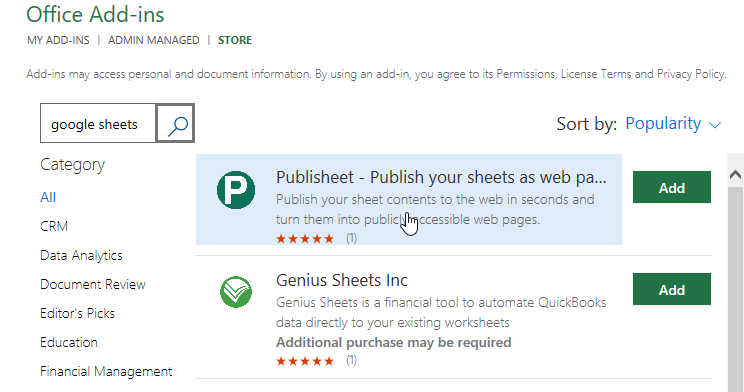This screenshot has width=744, height=392.
Task: Click the chevron next to Popularity
Action: point(715,125)
